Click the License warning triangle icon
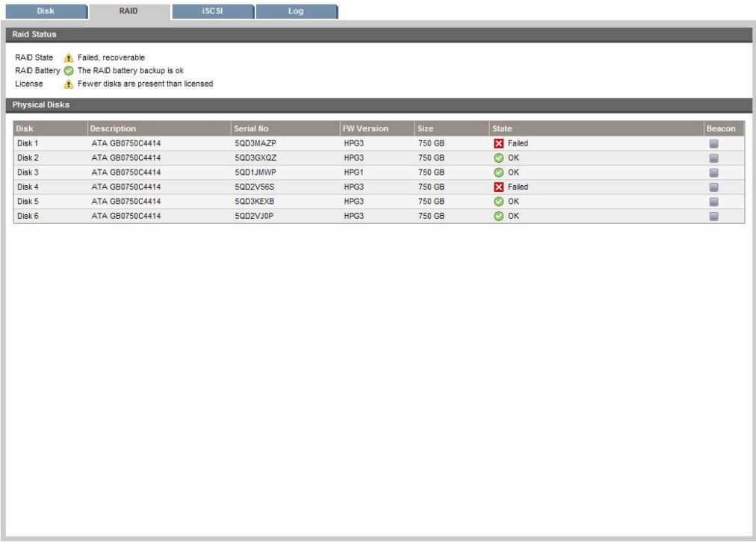 click(69, 84)
